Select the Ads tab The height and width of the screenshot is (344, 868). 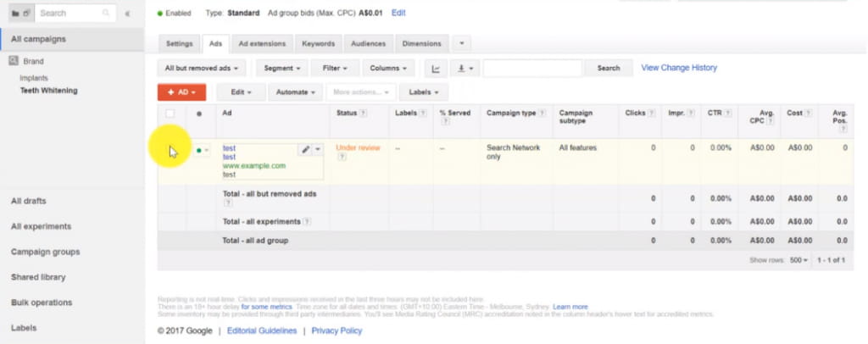[x=216, y=44]
